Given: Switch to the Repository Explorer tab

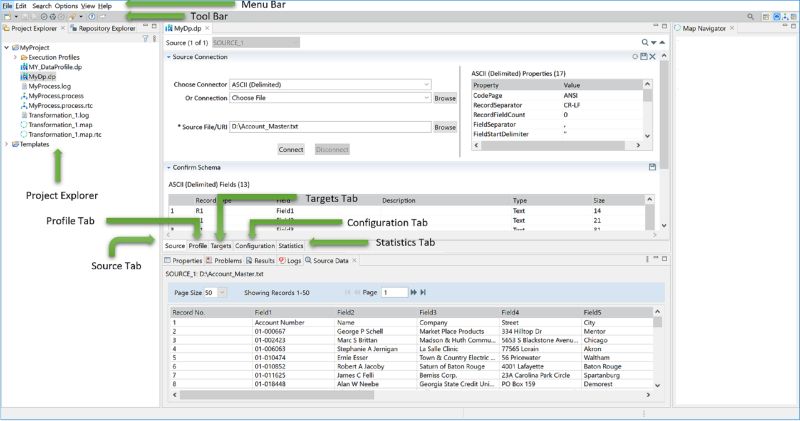Looking at the screenshot, I should click(x=103, y=29).
